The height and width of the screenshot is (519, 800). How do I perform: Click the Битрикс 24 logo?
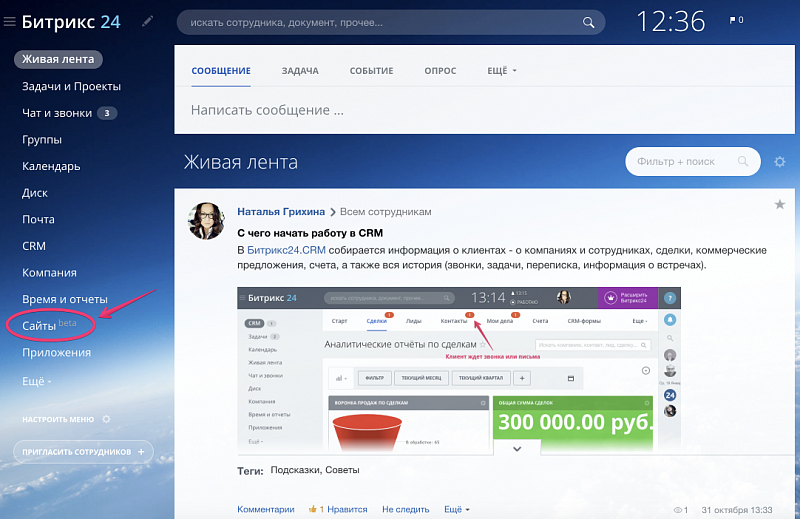tap(71, 21)
